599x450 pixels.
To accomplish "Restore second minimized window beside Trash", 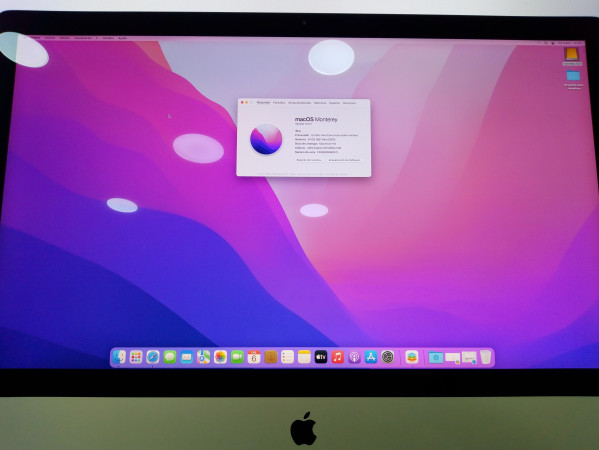I will pos(469,358).
